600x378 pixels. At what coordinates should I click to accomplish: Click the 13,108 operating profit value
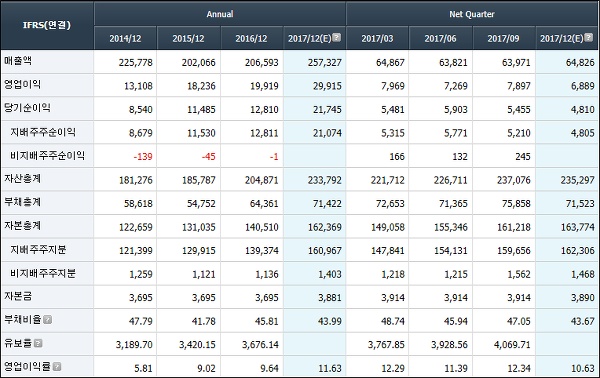click(138, 86)
